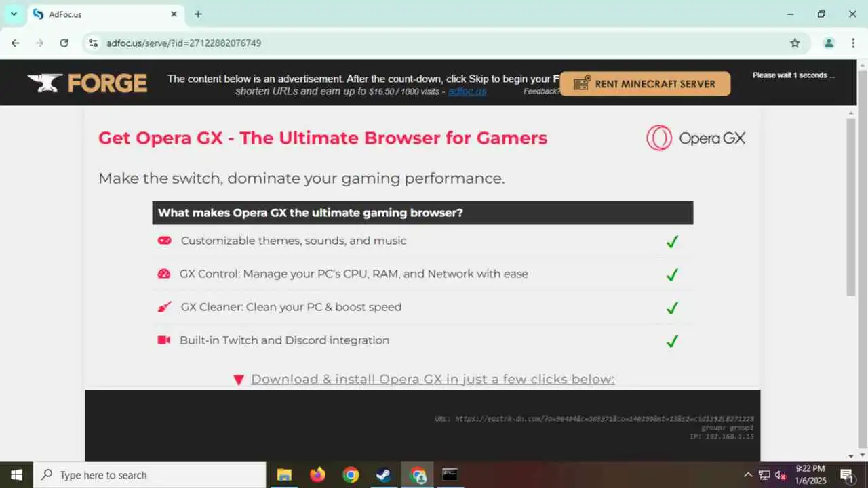Click the taskbar clock showing 9:22 PM
This screenshot has width=868, height=488.
810,474
